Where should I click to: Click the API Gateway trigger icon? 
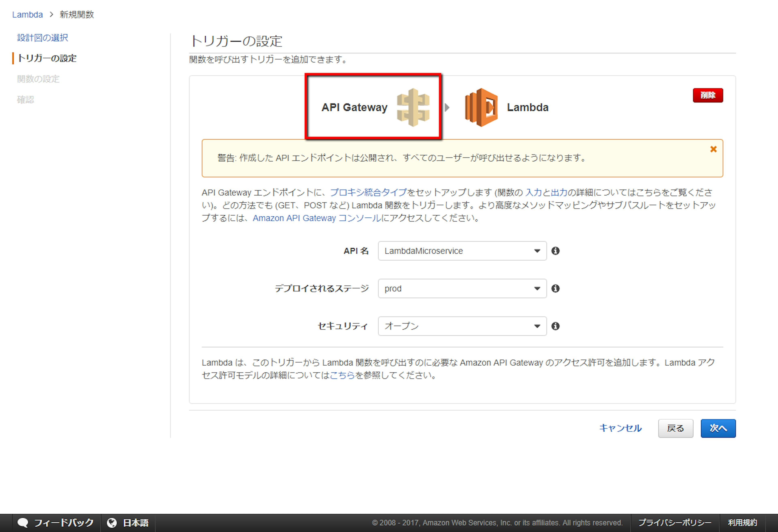coord(413,107)
